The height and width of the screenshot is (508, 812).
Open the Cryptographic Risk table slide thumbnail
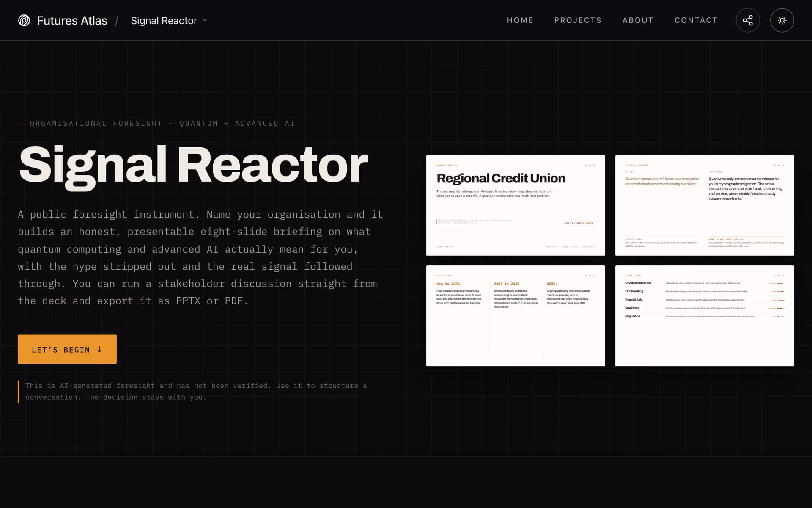point(705,316)
